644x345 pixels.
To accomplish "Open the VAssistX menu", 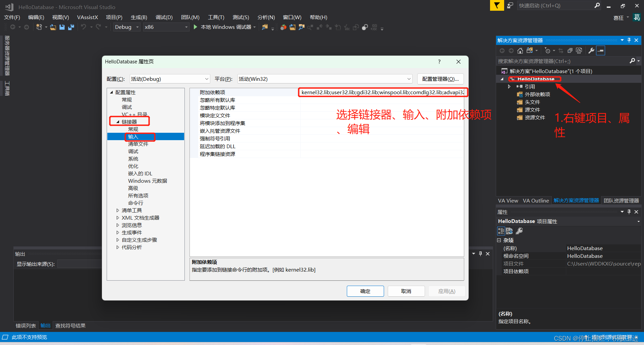I will pyautogui.click(x=88, y=17).
